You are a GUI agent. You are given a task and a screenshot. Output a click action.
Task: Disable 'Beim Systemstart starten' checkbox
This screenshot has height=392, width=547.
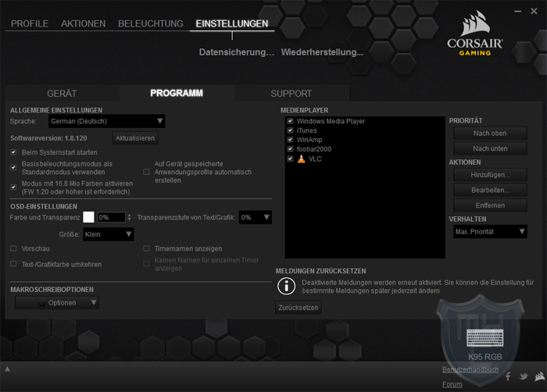(13, 151)
